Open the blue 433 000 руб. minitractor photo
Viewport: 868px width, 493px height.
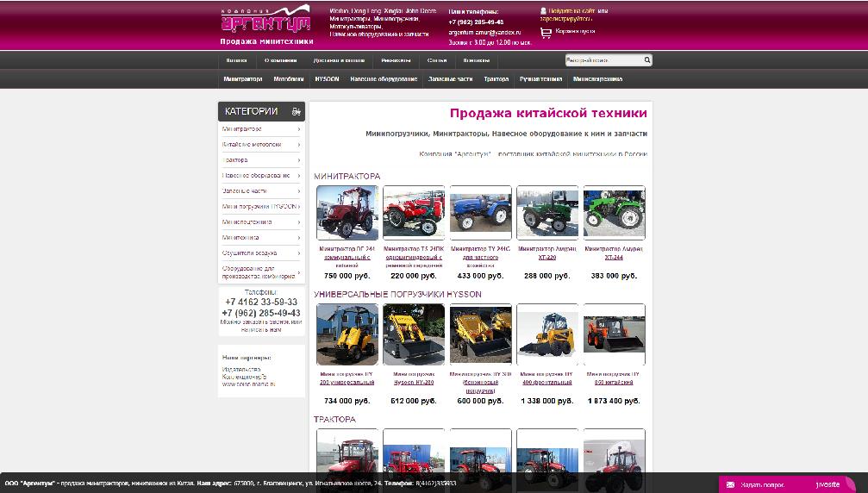point(480,213)
